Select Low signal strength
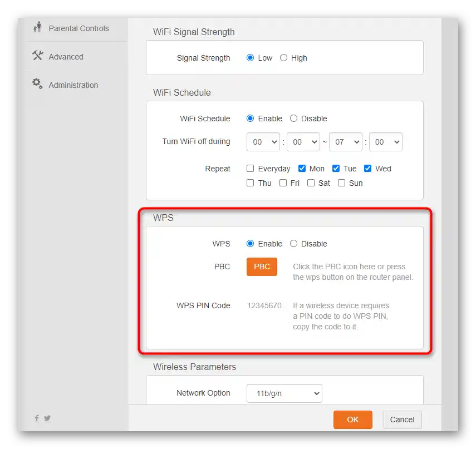This screenshot has height=449, width=476. (250, 58)
